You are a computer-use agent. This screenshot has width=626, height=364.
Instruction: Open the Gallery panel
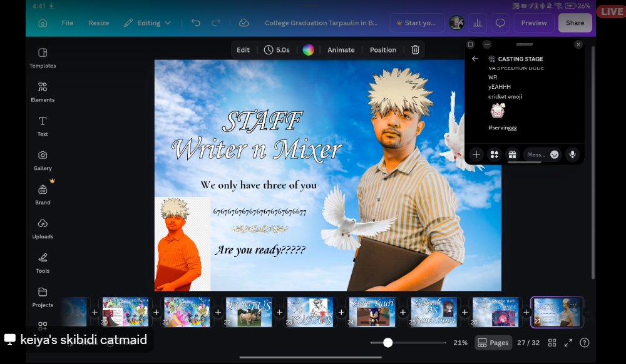[x=43, y=161]
